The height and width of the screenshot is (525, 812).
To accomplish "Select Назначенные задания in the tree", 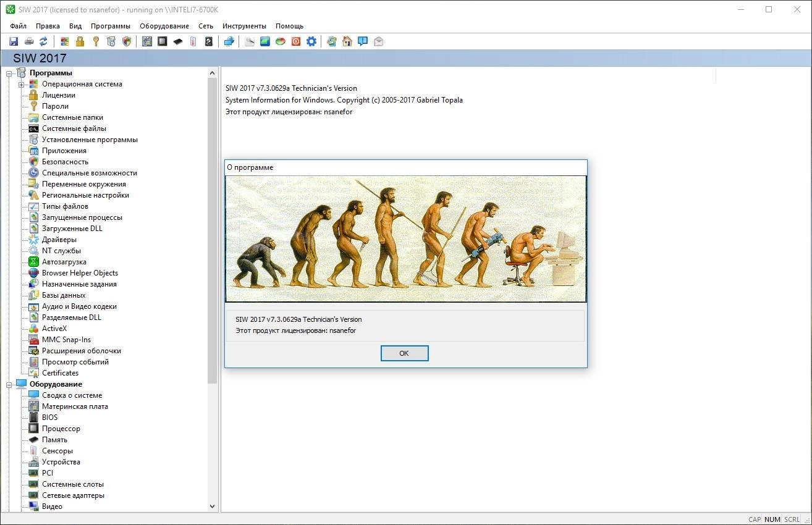I will 79,284.
